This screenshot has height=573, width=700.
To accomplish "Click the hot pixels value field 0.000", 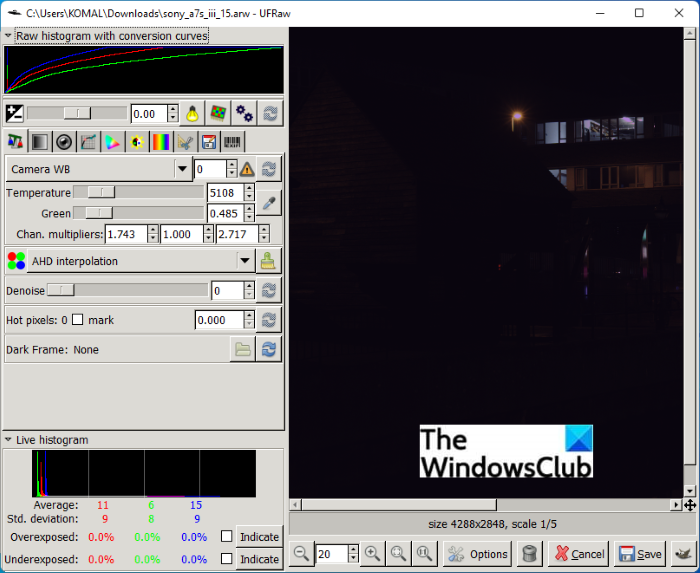I will [x=220, y=320].
